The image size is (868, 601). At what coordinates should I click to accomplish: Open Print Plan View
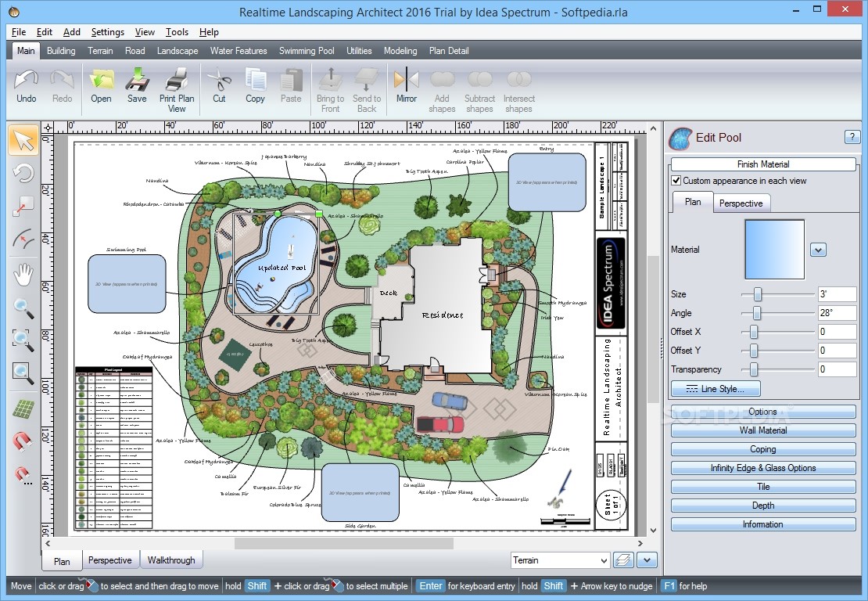(177, 90)
